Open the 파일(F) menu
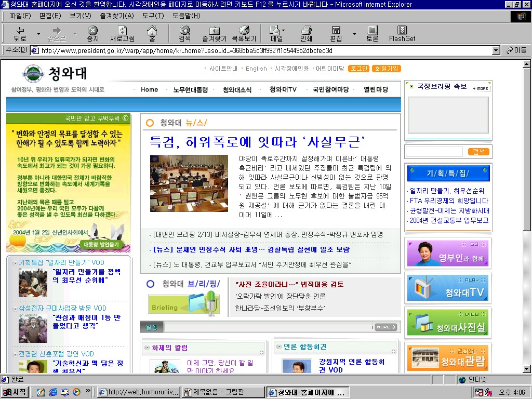532x399 pixels. [x=20, y=16]
